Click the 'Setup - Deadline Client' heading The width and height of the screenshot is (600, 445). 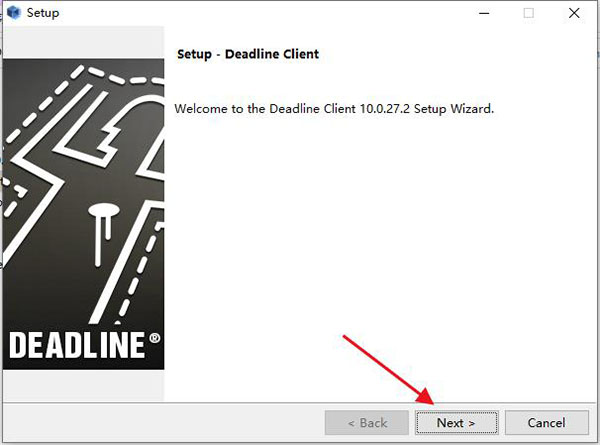coord(248,54)
